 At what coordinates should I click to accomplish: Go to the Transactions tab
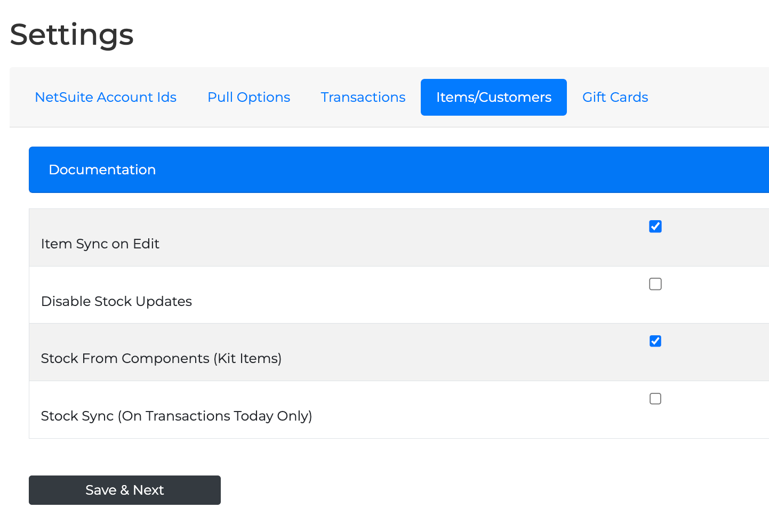pos(363,97)
